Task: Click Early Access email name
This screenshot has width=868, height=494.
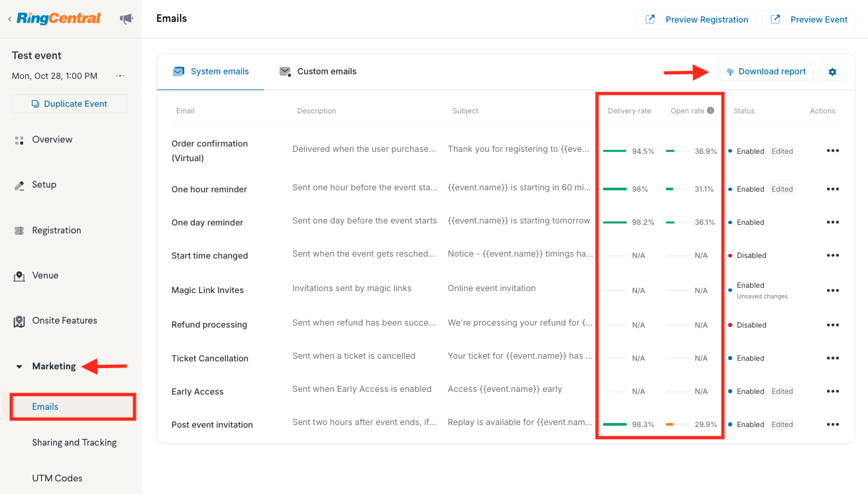Action: (197, 391)
